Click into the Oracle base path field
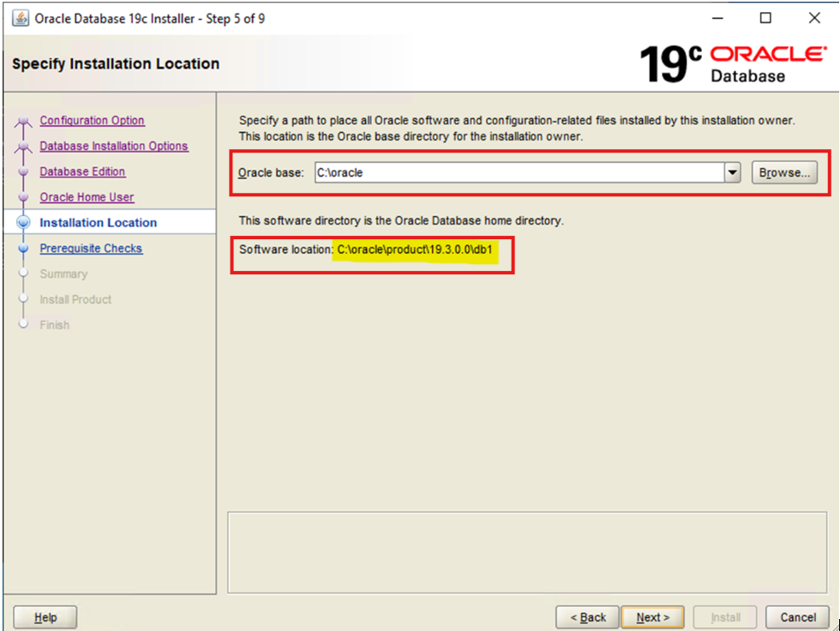Viewport: 840px width, 631px height. (x=519, y=173)
